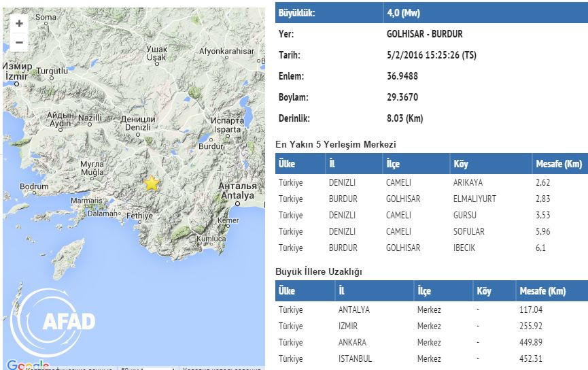Click the yellow star epicenter marker

151,183
